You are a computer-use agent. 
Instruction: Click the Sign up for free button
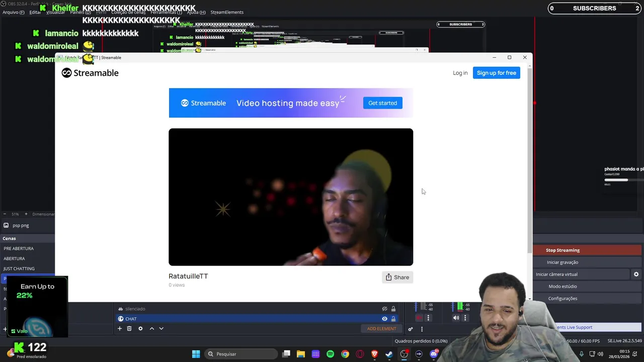(x=497, y=73)
